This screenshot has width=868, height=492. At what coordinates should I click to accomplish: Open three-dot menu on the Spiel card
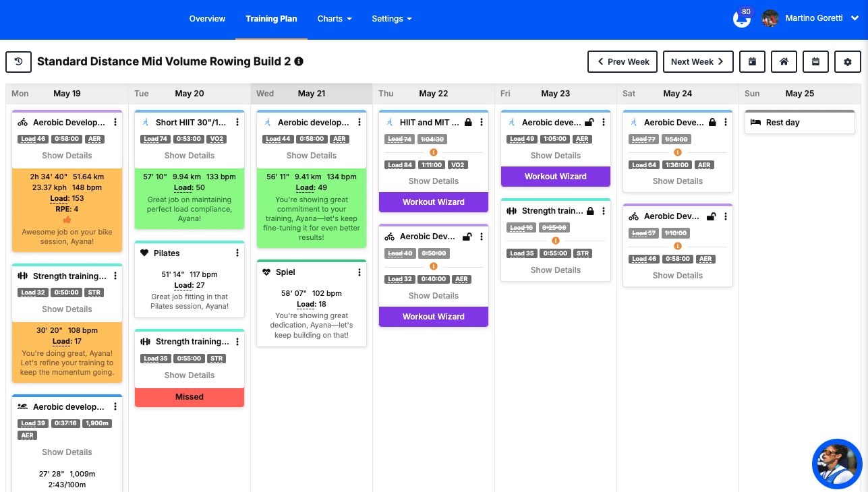(x=359, y=272)
